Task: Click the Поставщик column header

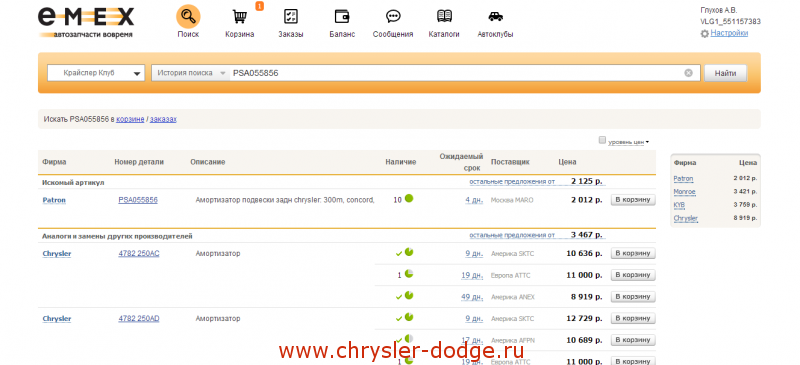Action: click(510, 162)
